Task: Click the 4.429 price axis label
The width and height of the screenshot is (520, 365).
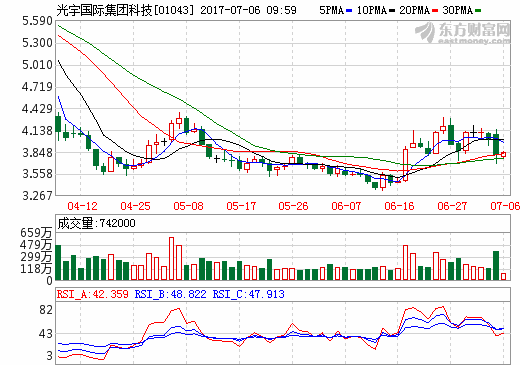Action: [x=37, y=109]
